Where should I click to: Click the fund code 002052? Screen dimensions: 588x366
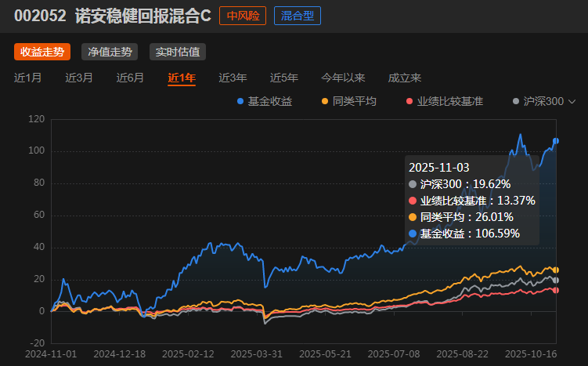click(x=40, y=16)
